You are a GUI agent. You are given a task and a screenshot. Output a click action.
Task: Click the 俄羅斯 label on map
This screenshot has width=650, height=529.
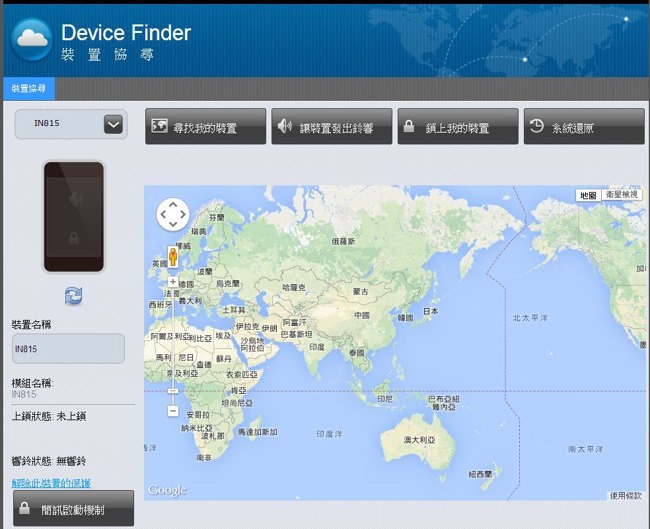343,241
